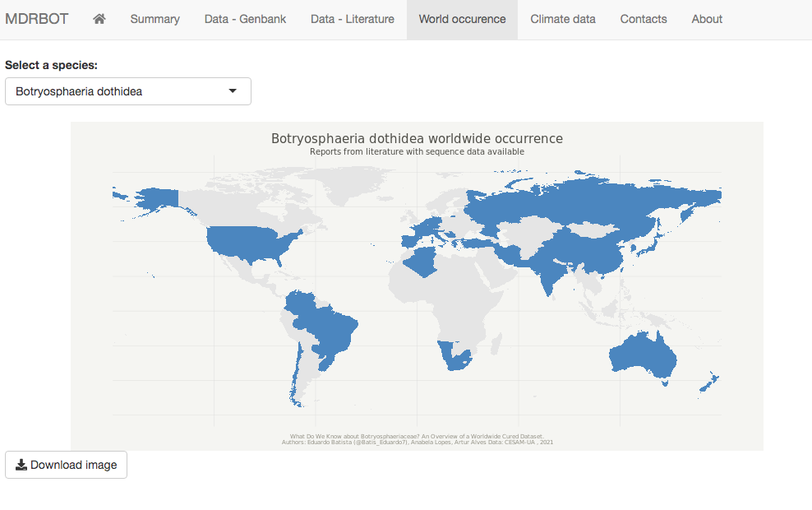Go to Data - Literature tab

point(352,19)
